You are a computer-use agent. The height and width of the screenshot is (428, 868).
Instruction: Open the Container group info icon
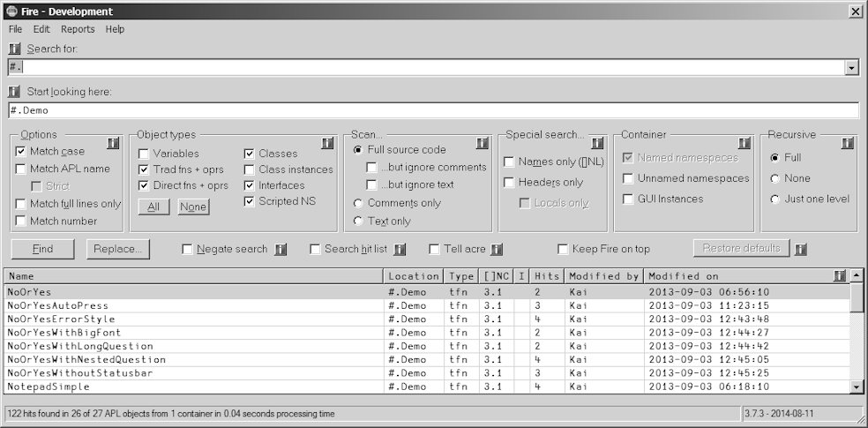(745, 144)
